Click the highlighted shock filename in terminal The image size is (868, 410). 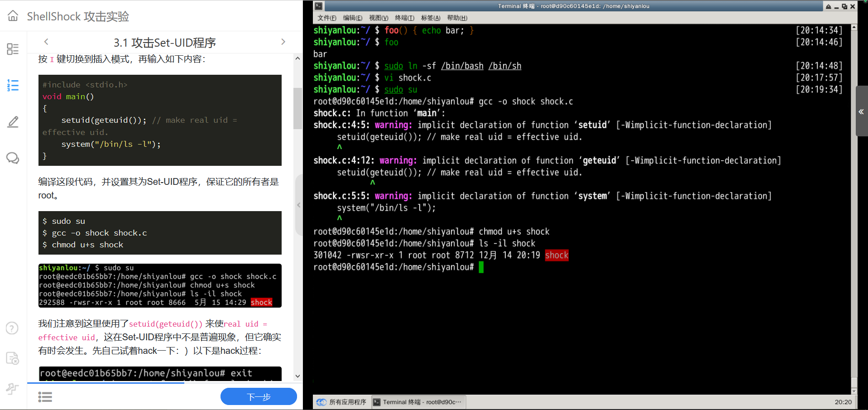[x=556, y=256]
